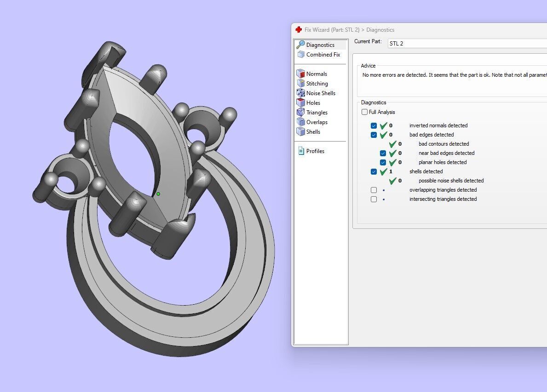547x392 pixels.
Task: Open the Stitching page
Action: [317, 84]
